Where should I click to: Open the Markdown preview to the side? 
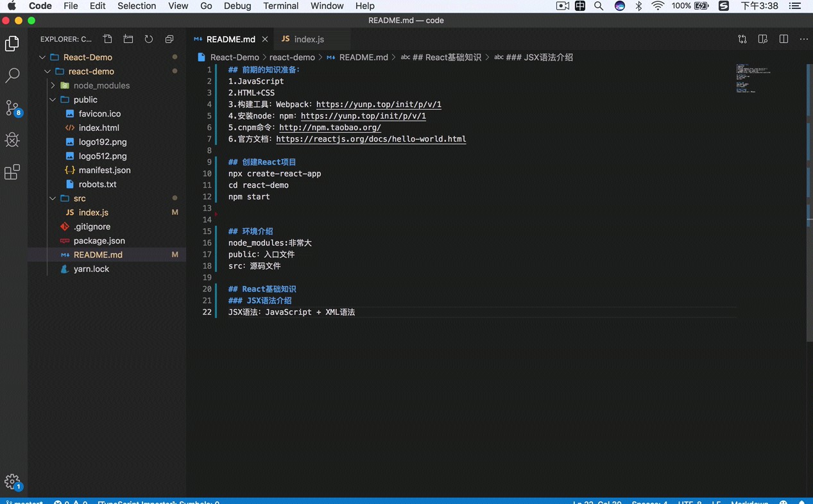tap(762, 39)
